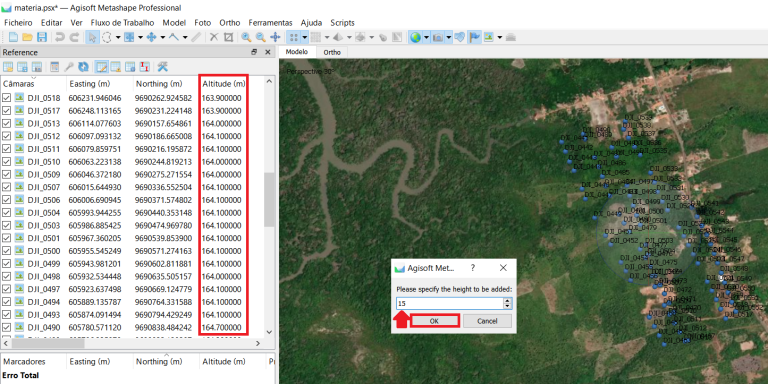Toggle the Show markers flag icon
This screenshot has height=384, width=768.
click(474, 37)
